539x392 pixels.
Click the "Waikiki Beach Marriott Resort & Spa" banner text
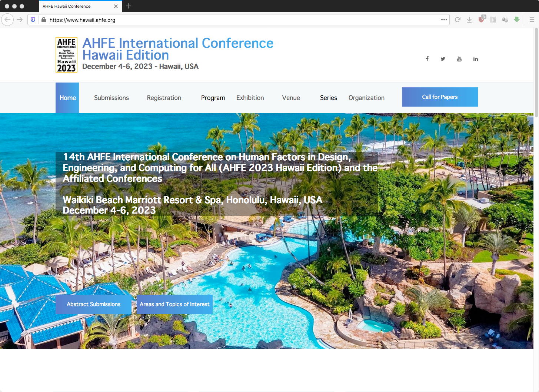(193, 200)
